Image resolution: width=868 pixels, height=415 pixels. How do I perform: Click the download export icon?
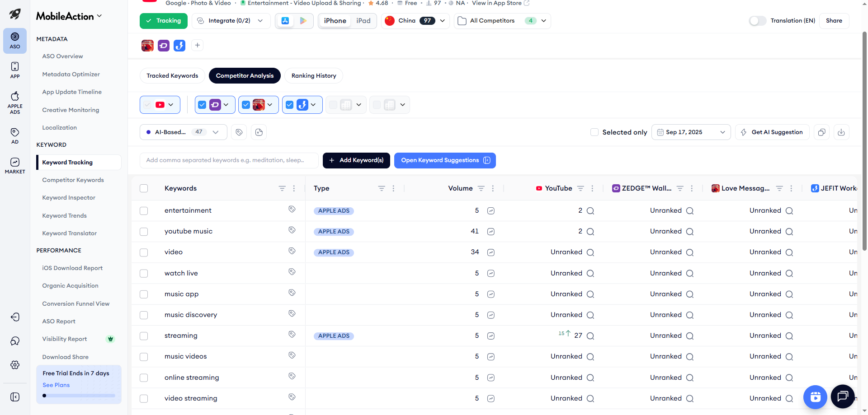click(841, 132)
